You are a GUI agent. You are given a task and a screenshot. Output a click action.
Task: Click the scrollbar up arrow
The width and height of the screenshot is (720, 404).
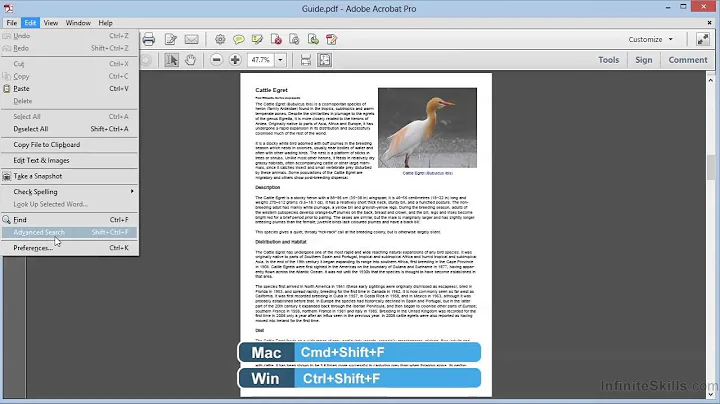point(710,80)
